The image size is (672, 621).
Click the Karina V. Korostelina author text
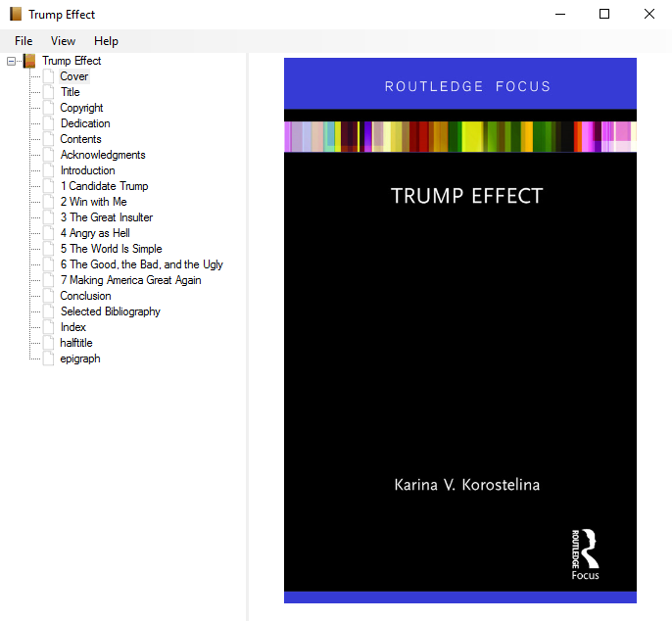coord(466,485)
